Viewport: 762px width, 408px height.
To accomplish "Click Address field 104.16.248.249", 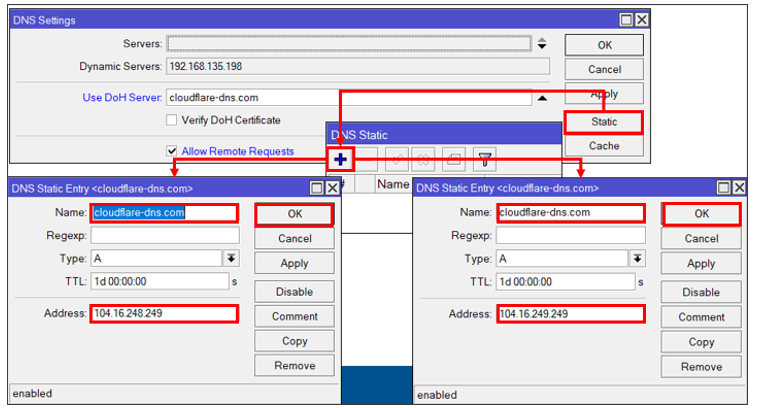I will pyautogui.click(x=164, y=314).
